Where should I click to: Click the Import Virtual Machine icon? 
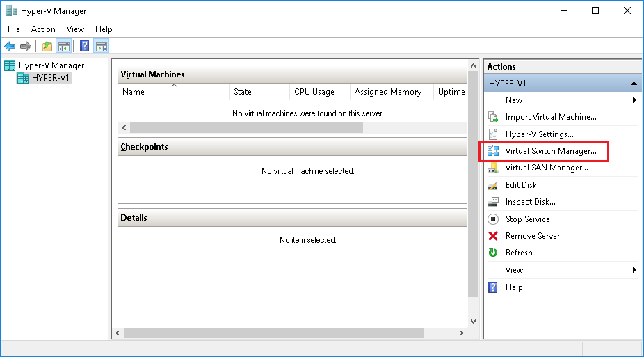point(493,117)
